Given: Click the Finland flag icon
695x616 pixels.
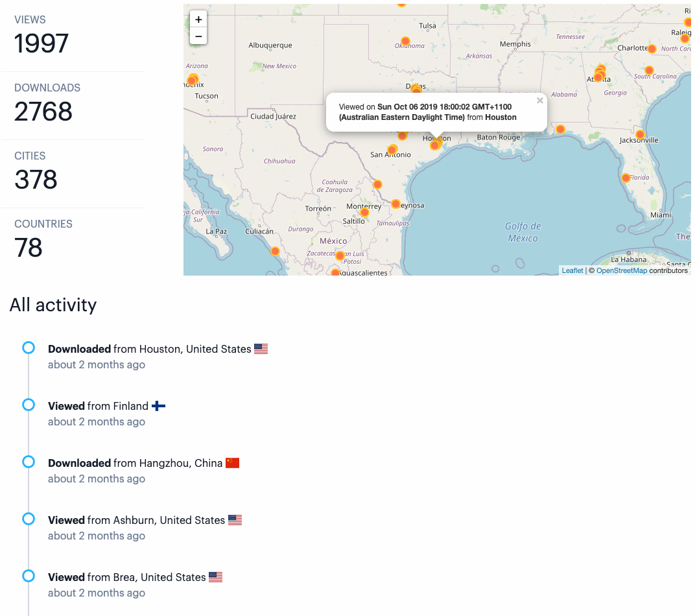Looking at the screenshot, I should click(x=159, y=406).
